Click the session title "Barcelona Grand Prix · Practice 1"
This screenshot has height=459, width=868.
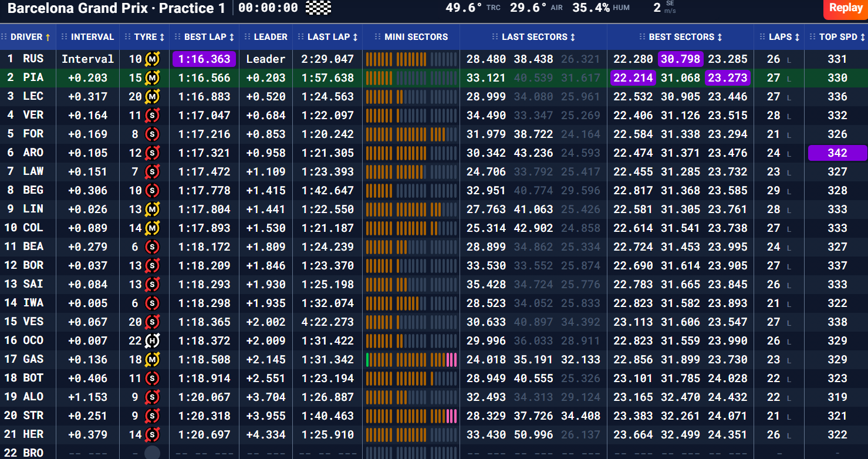pyautogui.click(x=116, y=8)
